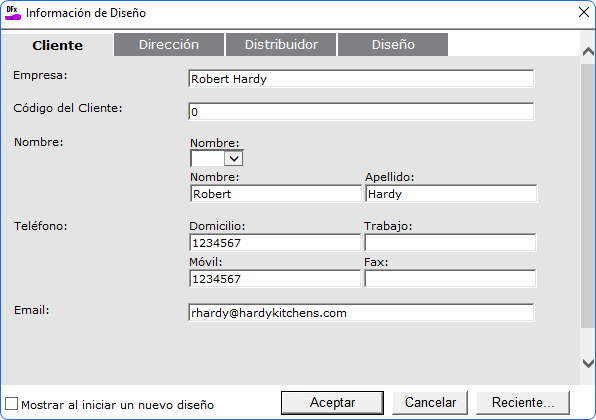The width and height of the screenshot is (596, 420).
Task: Open the Dirección tab
Action: pos(169,44)
